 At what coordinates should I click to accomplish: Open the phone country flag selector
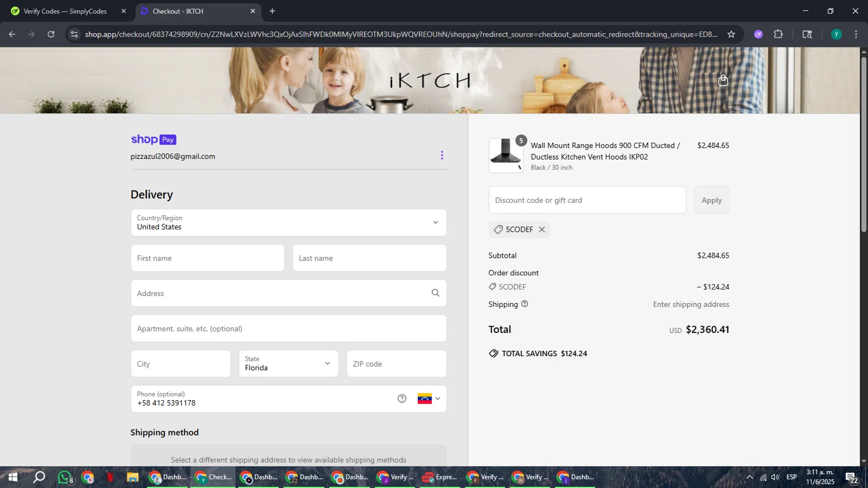(429, 398)
